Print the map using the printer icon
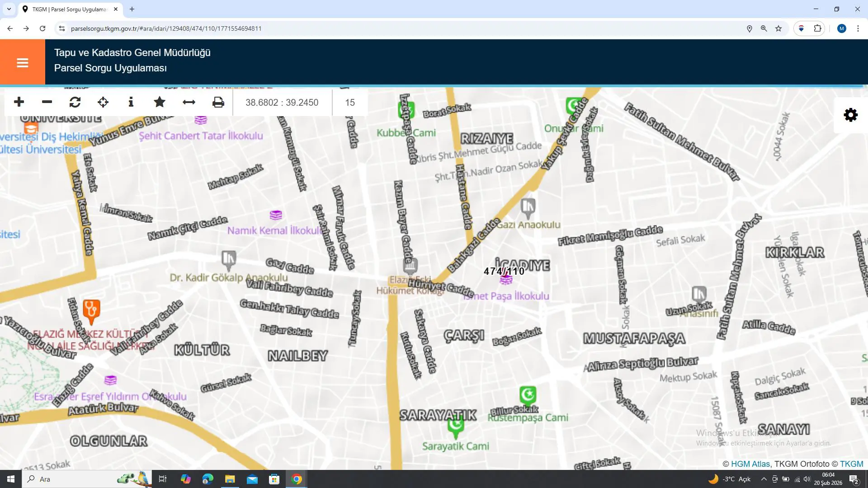Image resolution: width=868 pixels, height=488 pixels. tap(218, 102)
